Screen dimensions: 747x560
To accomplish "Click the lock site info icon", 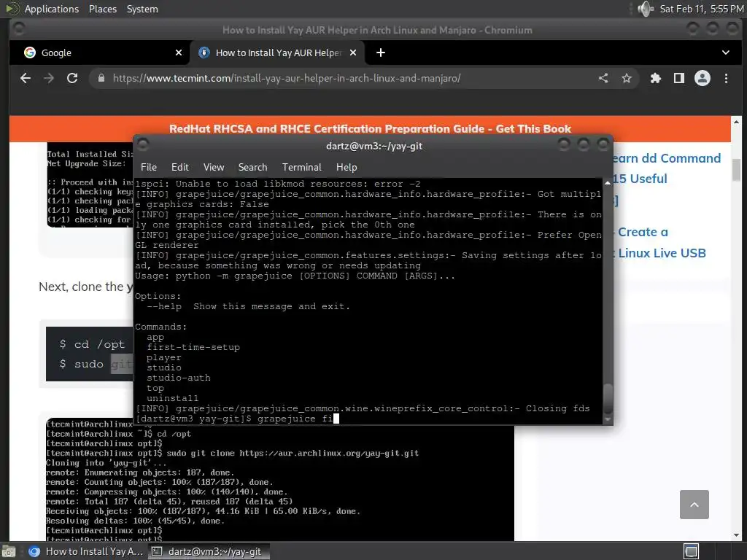I will click(x=101, y=78).
